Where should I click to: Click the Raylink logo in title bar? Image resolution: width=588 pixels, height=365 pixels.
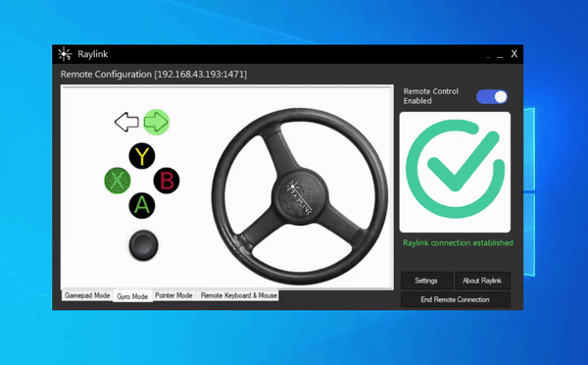coord(65,54)
